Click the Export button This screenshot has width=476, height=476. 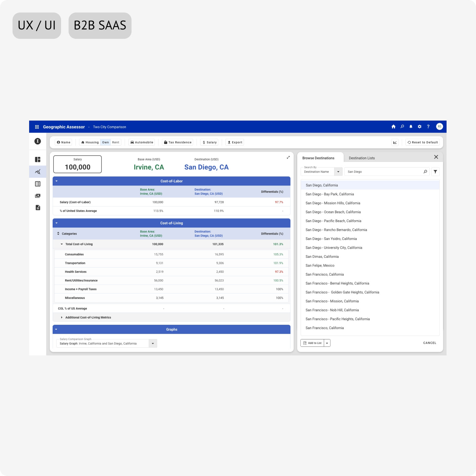point(235,142)
